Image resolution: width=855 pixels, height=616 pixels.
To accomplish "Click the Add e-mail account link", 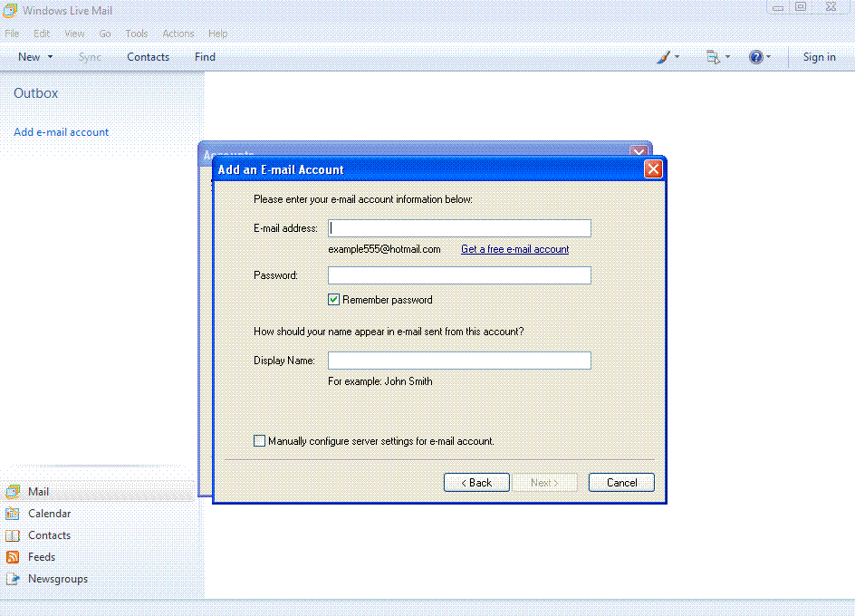I will click(61, 132).
